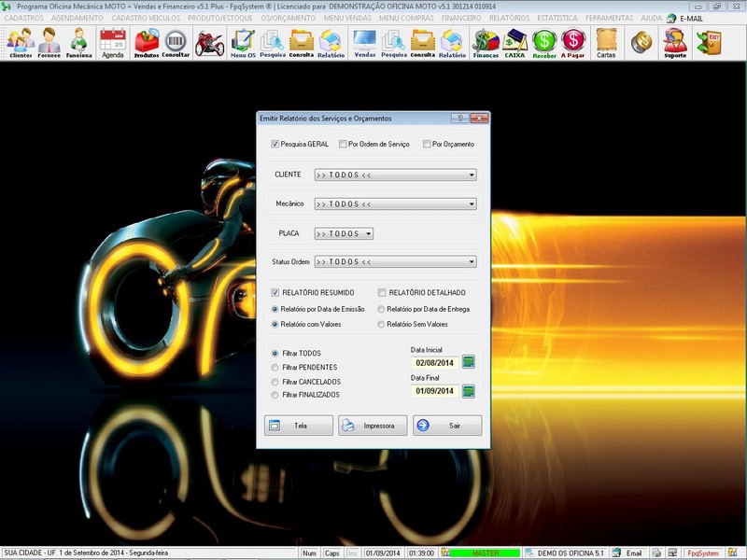This screenshot has width=747, height=560.
Task: Click the Data Final date field
Action: pos(435,391)
